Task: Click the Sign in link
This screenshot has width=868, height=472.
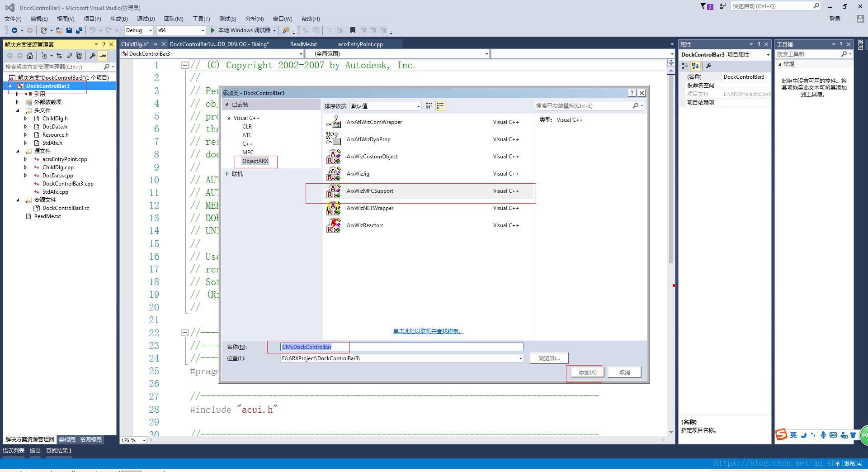Action: tap(835, 19)
